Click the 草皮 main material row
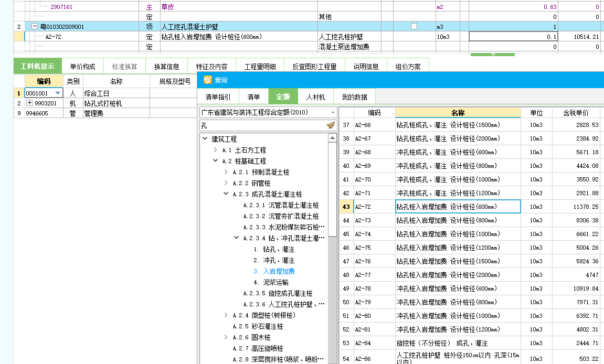604x364 pixels. click(308, 6)
